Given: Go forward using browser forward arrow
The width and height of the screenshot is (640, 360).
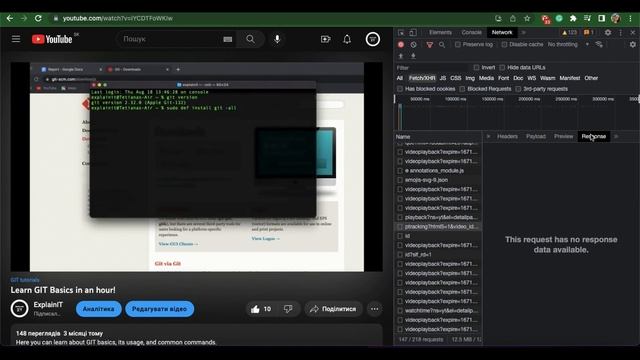Looking at the screenshot, I should pyautogui.click(x=24, y=18).
